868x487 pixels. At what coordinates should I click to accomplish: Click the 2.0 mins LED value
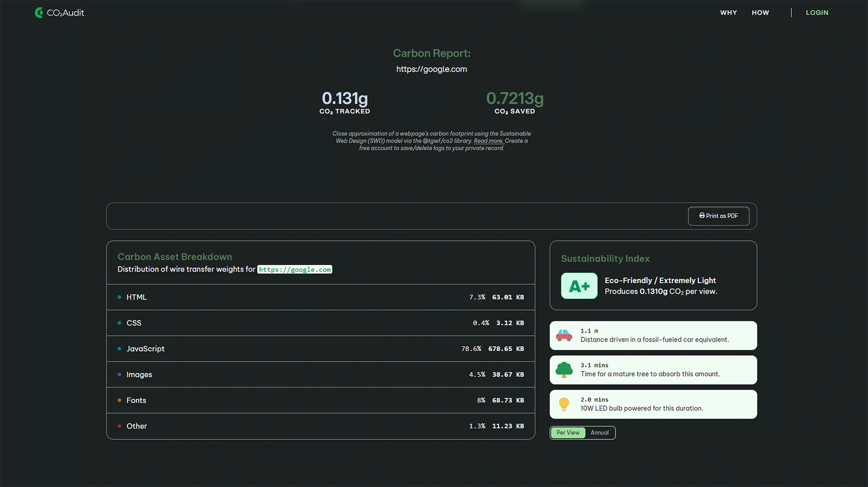(x=594, y=400)
